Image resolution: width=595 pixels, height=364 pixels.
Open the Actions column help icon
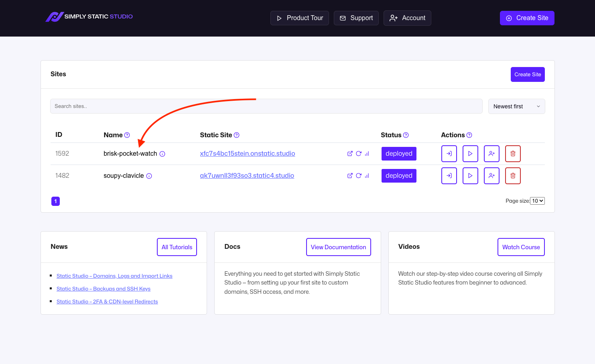(469, 135)
